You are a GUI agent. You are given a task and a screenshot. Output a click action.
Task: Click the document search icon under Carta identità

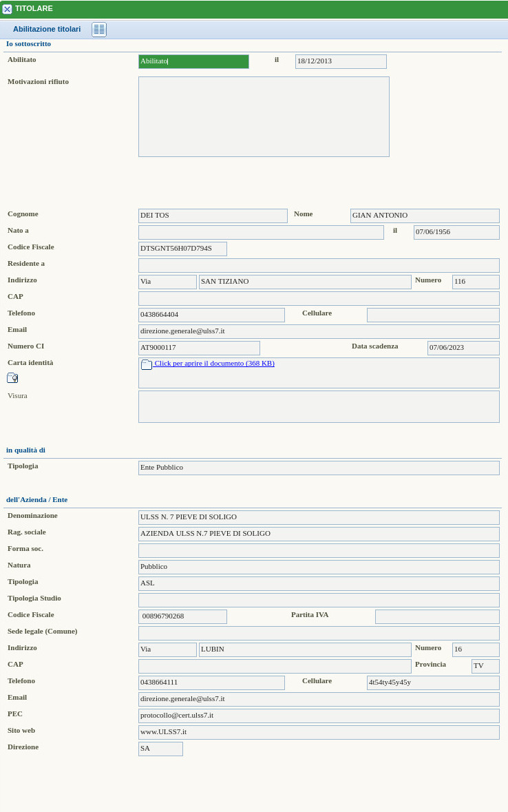pyautogui.click(x=12, y=377)
